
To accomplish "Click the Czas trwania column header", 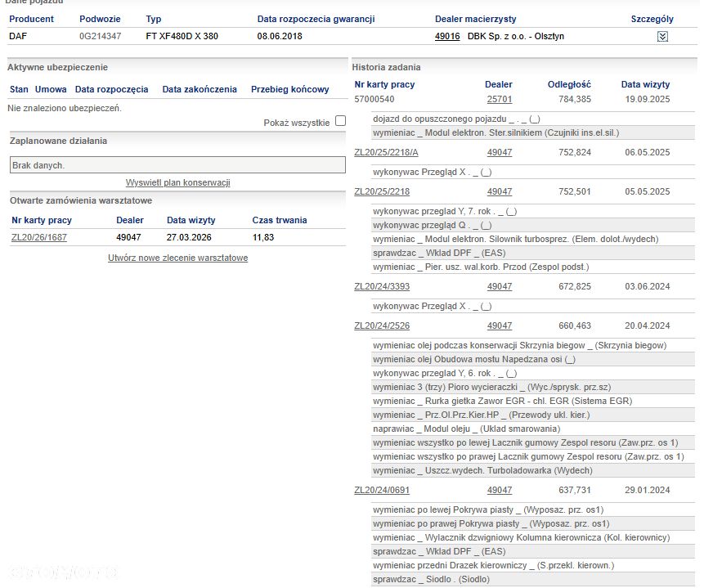I will [280, 220].
